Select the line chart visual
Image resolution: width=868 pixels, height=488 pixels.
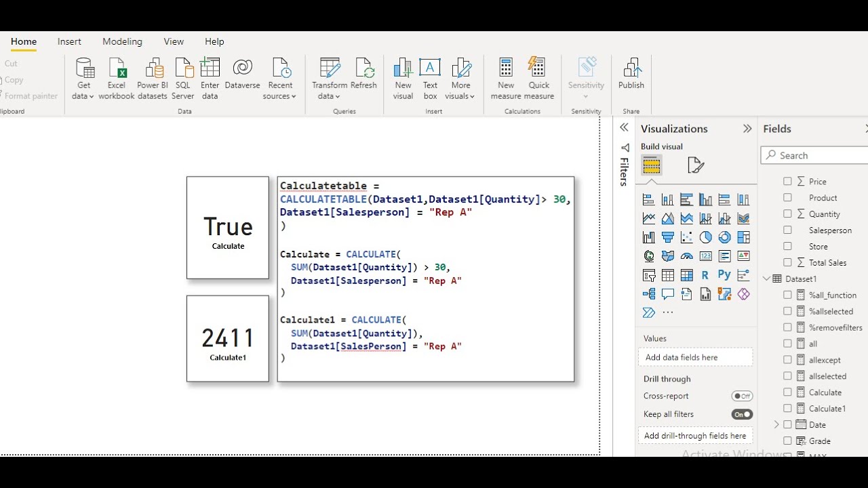[x=649, y=218]
